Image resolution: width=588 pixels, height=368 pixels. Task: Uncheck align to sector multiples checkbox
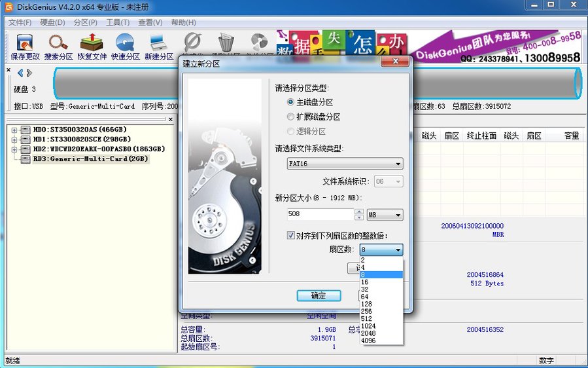(291, 236)
